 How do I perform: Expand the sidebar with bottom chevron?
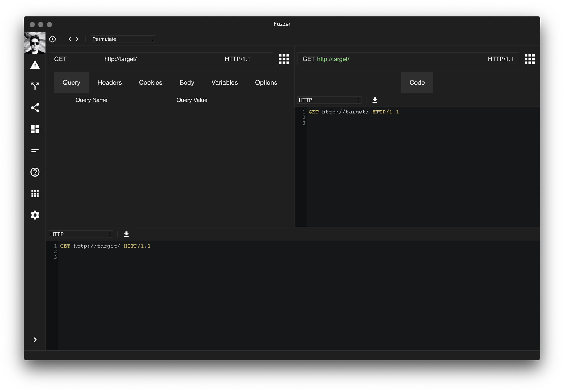point(35,340)
